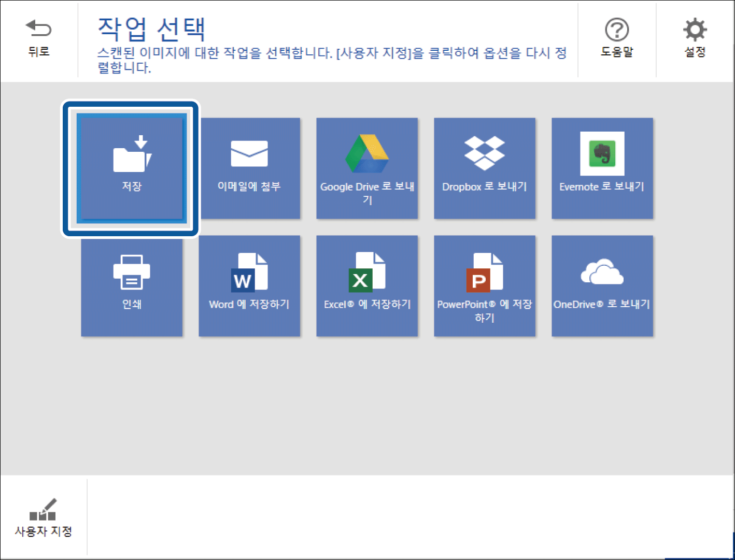Select the 인쇄 printer icon
The image size is (735, 560).
click(132, 272)
